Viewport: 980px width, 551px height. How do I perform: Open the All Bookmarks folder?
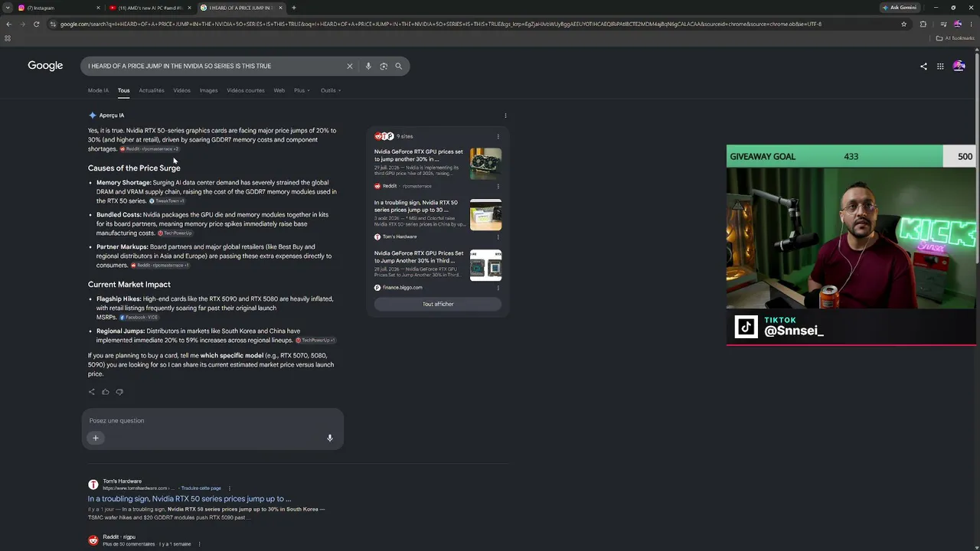click(x=955, y=37)
